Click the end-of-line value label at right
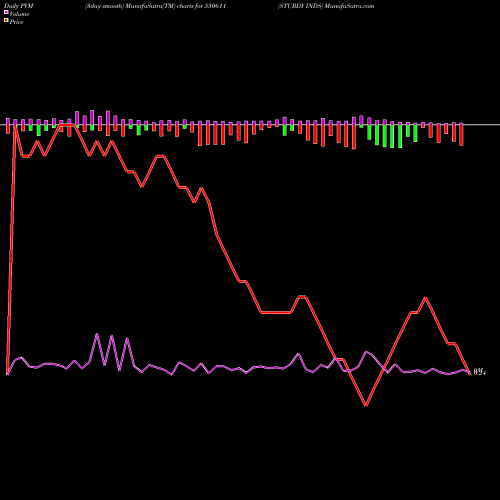This screenshot has height=500, width=500. coord(480,372)
